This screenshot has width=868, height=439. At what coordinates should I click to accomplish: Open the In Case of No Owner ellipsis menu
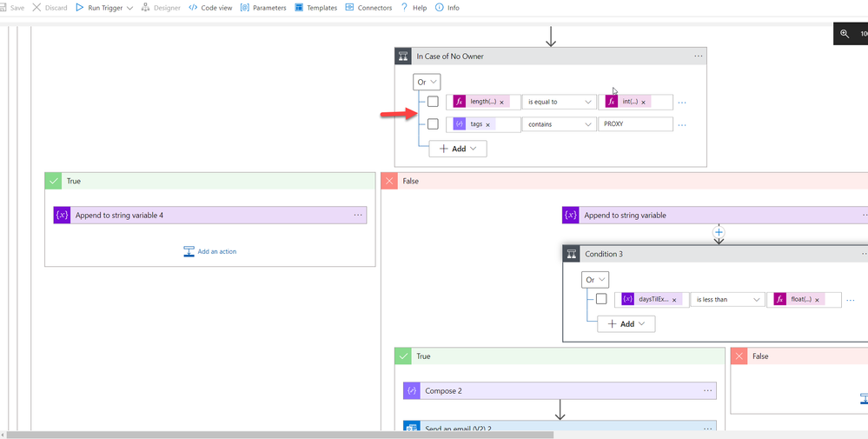pos(698,56)
